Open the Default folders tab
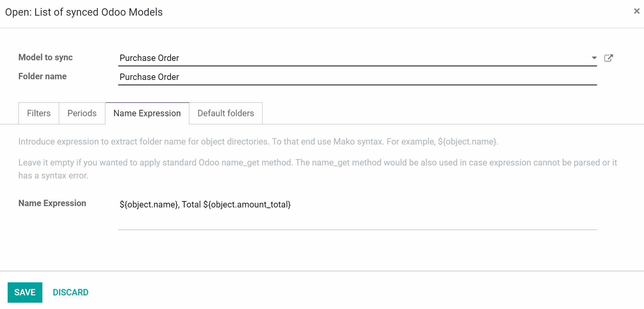The width and height of the screenshot is (644, 309). [x=226, y=113]
